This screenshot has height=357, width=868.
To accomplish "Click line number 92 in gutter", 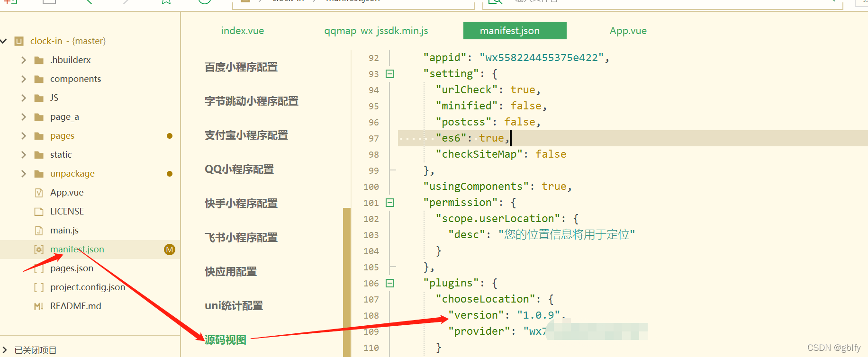I will coord(373,58).
